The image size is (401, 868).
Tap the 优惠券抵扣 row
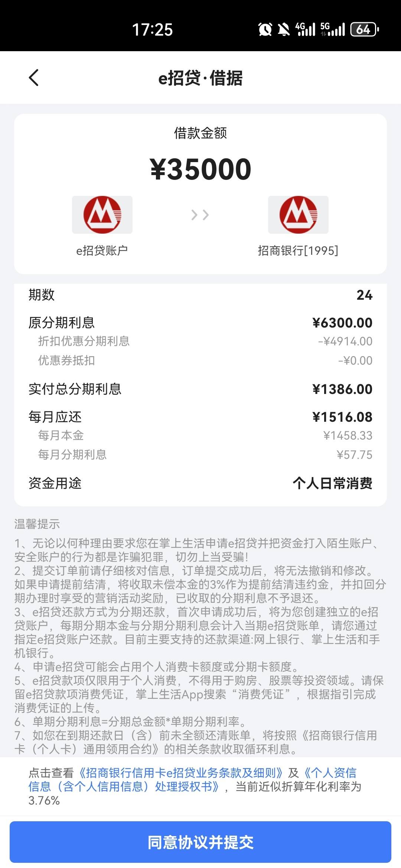200,361
